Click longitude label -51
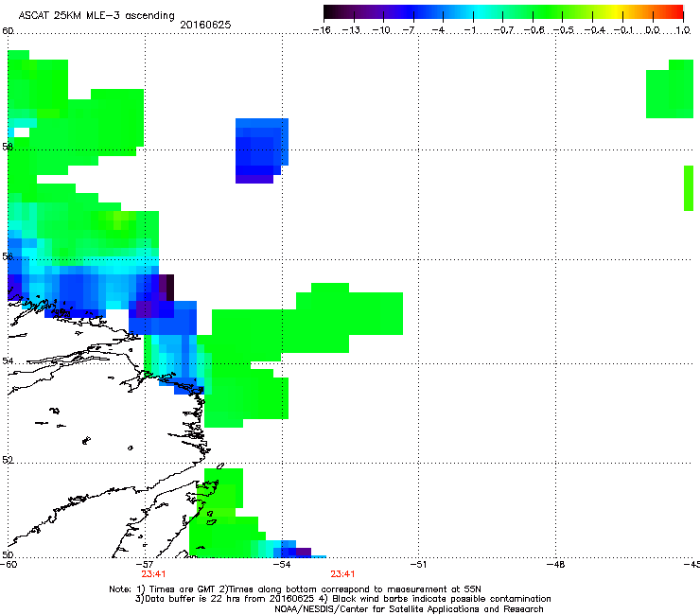Viewport: 700px width, 615px height. (x=418, y=565)
